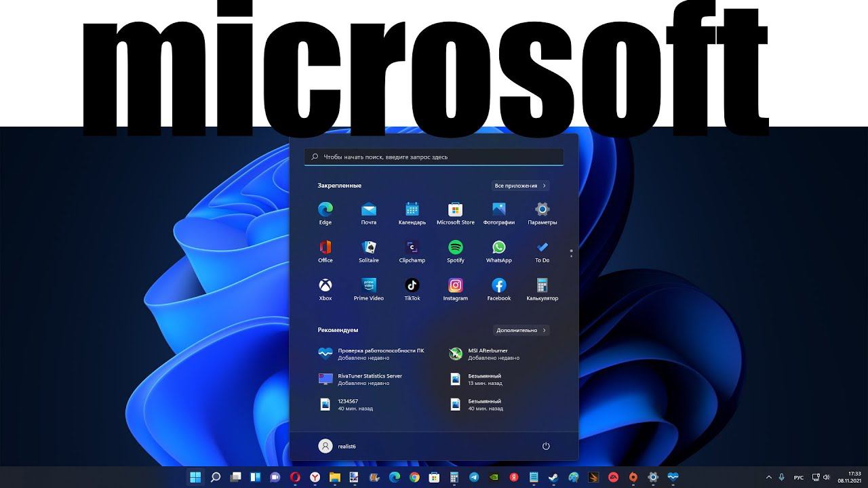The width and height of the screenshot is (868, 488).
Task: Click the microphone icon in system tray
Action: (782, 477)
